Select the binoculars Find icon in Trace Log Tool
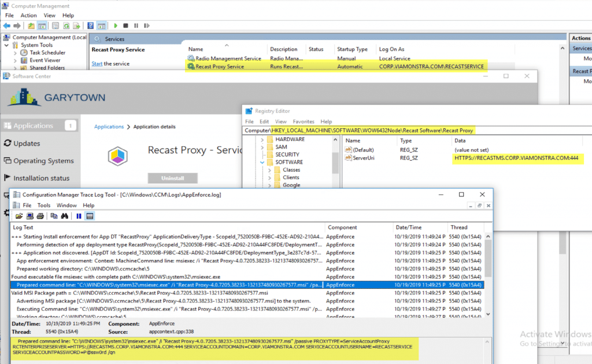592x364 pixels. (x=64, y=216)
